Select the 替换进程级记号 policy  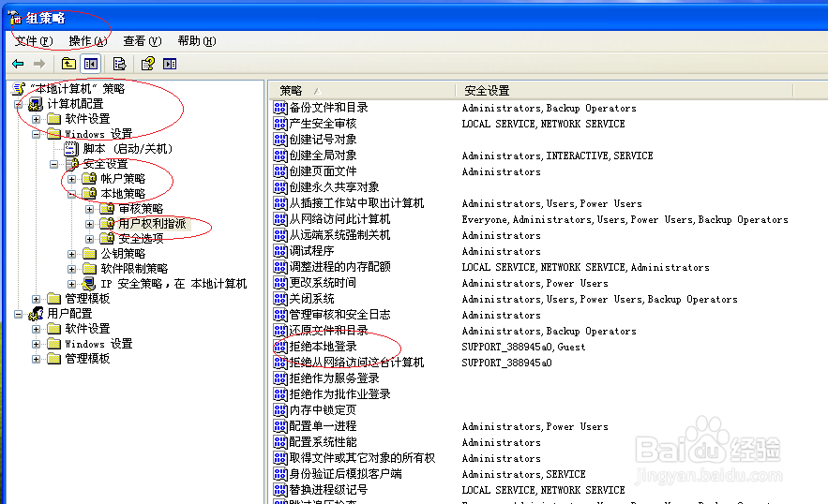[328, 490]
